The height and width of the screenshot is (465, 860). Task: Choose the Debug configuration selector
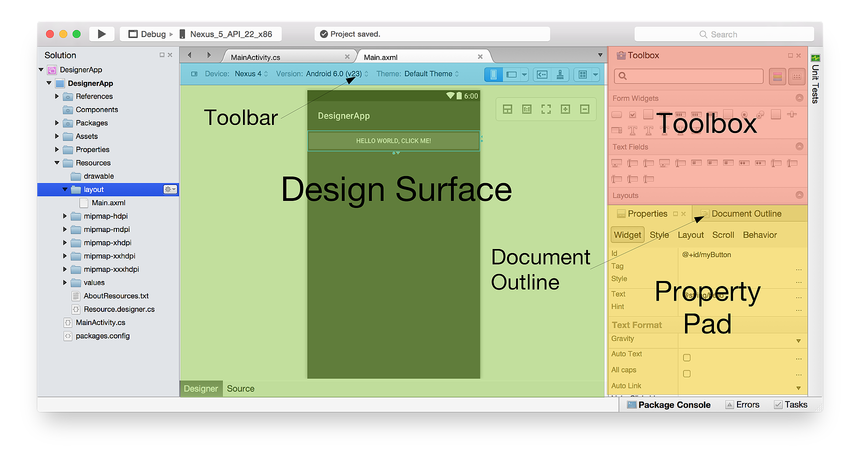point(148,34)
